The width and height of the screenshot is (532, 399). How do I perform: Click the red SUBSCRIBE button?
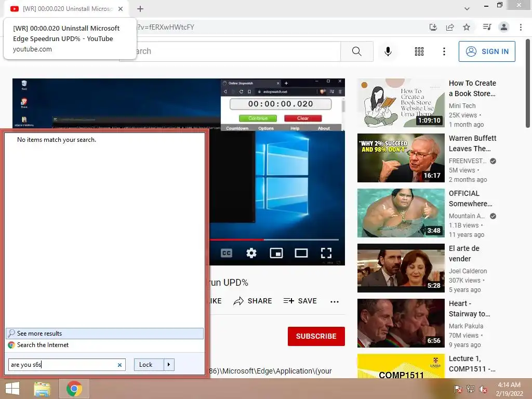click(x=316, y=336)
